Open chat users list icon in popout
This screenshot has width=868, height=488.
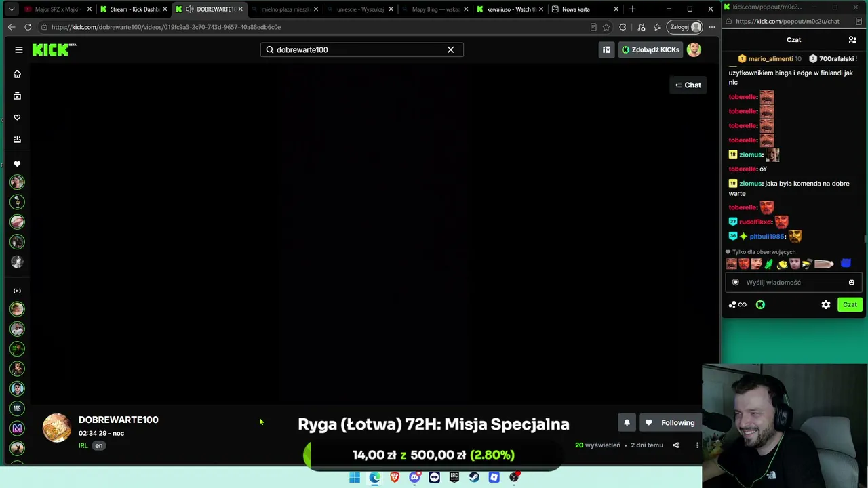[852, 40]
